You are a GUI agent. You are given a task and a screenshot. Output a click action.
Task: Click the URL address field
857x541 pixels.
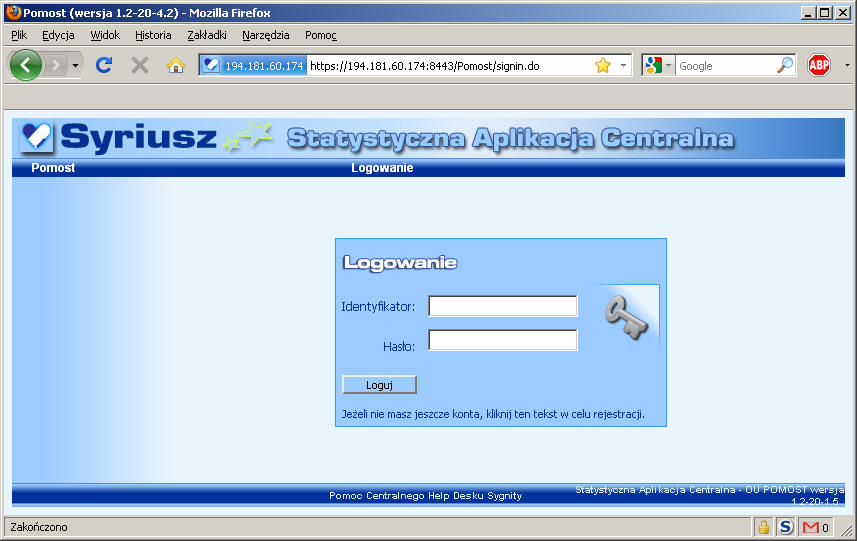[448, 66]
